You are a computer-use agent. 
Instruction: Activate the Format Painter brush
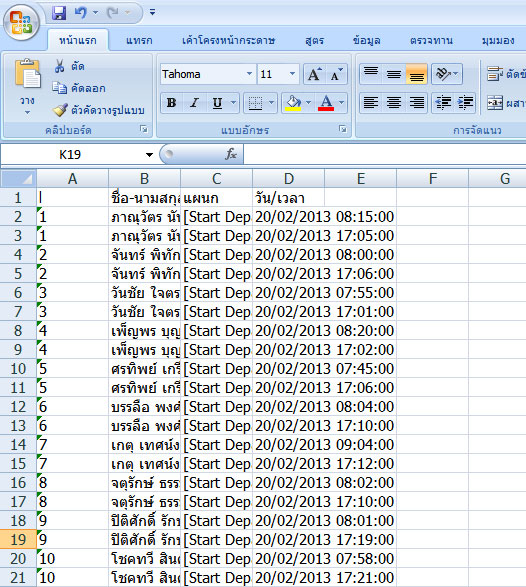coord(59,110)
